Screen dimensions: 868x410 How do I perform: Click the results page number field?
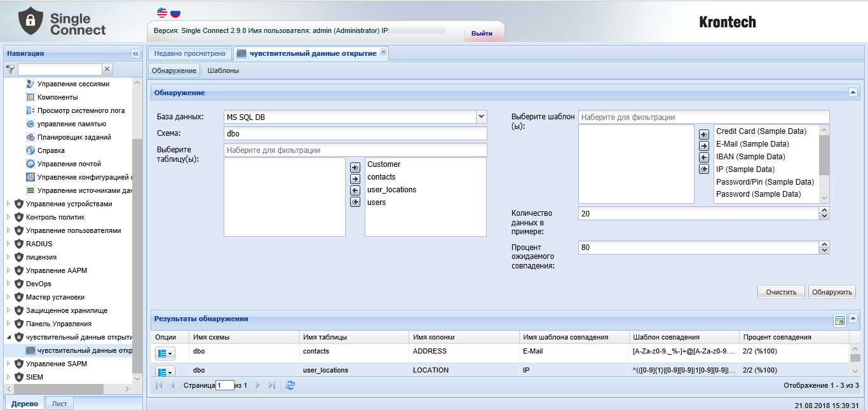(225, 385)
